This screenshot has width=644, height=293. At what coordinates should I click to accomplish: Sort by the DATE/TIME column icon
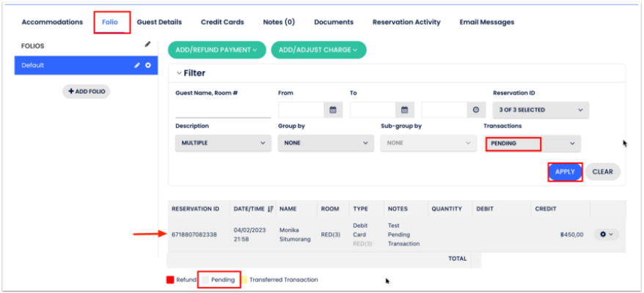271,209
